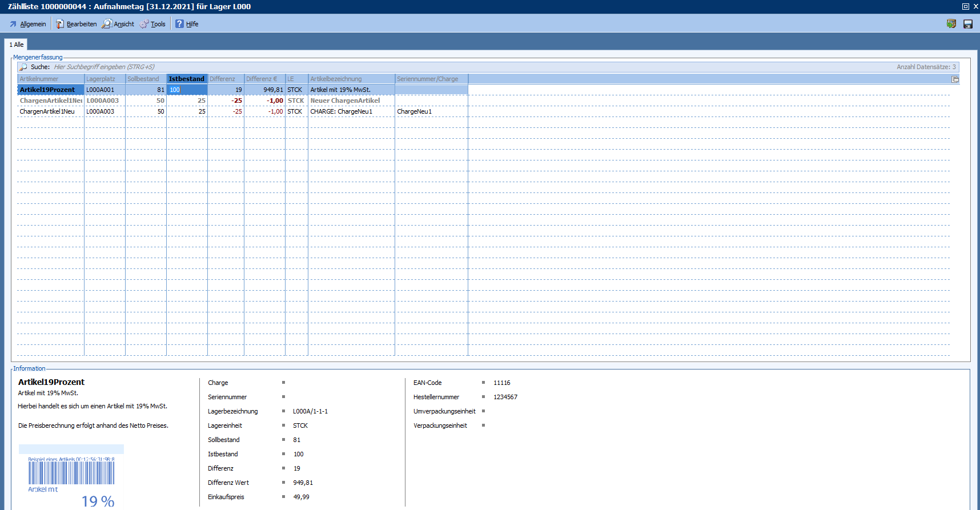Edit the Istbestand cell showing 100
This screenshot has height=510, width=980.
(x=187, y=90)
